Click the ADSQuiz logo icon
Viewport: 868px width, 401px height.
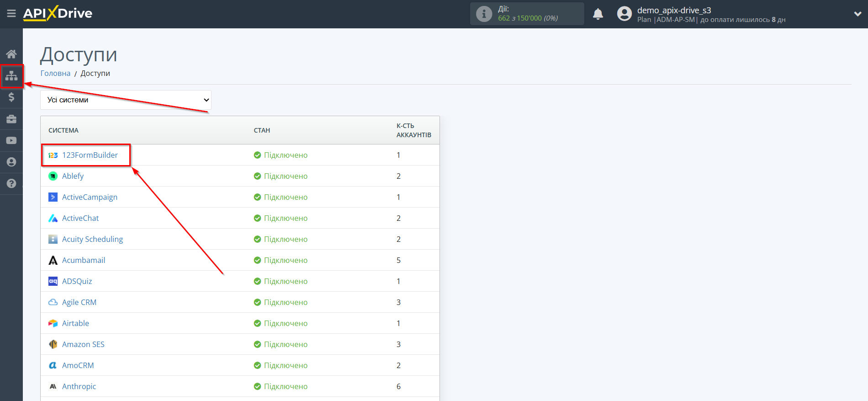[53, 281]
